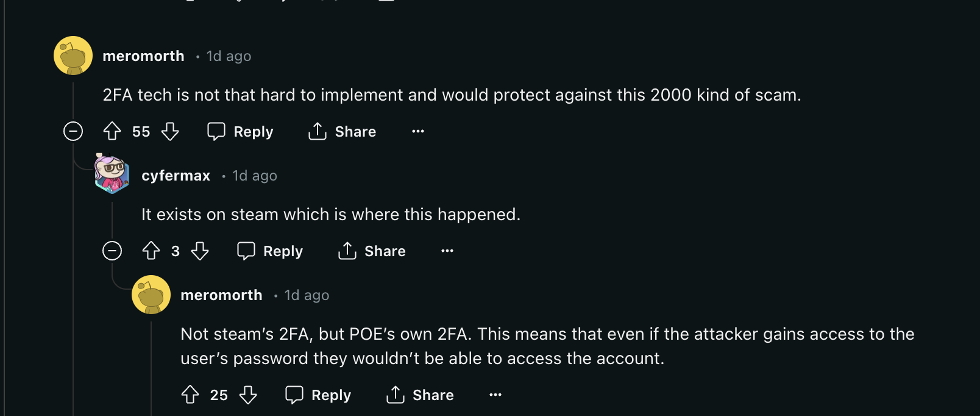Upvote meromorth's comment with 55 points
The height and width of the screenshot is (416, 980).
(x=112, y=131)
